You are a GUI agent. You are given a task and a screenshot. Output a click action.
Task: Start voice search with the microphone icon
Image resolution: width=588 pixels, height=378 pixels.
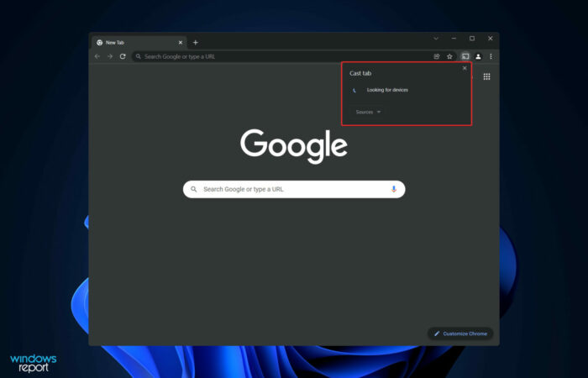click(x=393, y=189)
